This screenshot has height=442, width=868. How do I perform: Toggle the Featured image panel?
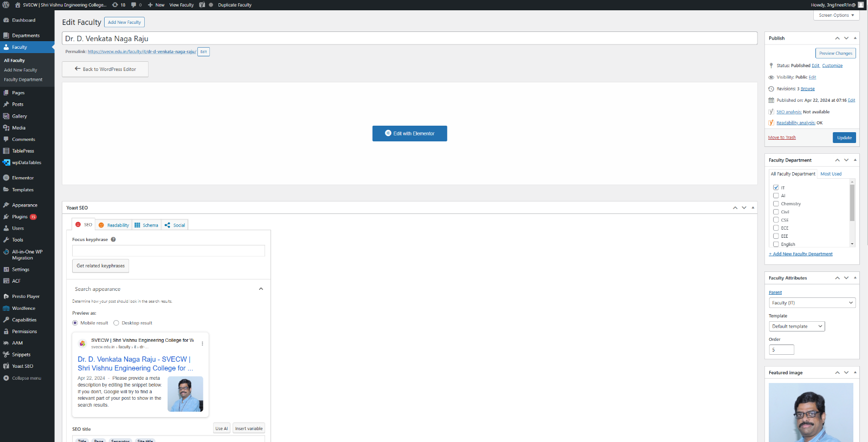click(855, 372)
